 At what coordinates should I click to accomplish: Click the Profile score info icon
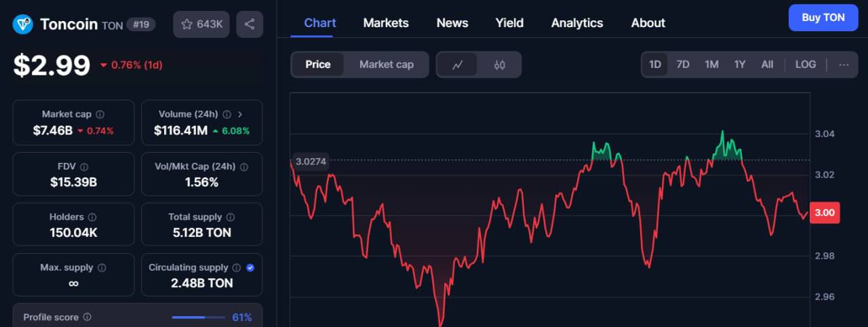tap(87, 318)
